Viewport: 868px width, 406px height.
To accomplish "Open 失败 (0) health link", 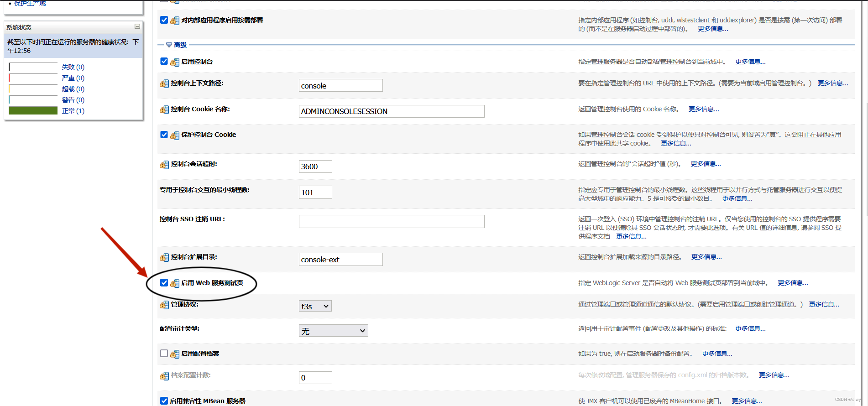I will (73, 67).
